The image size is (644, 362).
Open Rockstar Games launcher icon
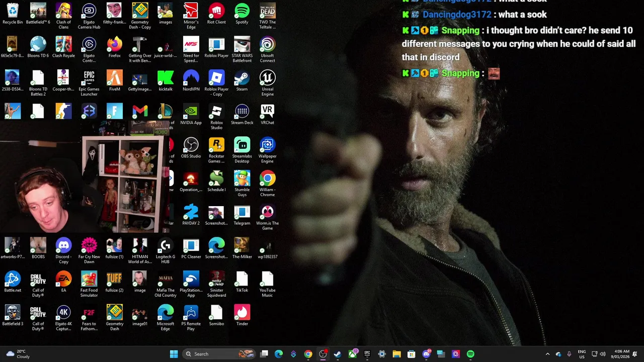click(216, 150)
